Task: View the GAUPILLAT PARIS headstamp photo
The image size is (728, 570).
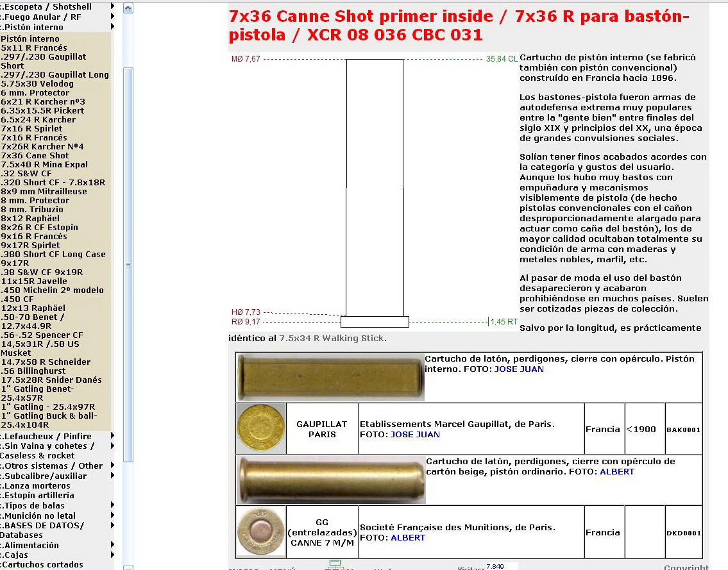Action: point(261,428)
